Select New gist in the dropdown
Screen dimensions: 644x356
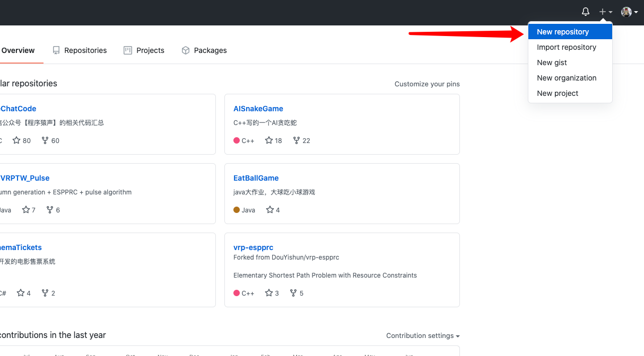tap(552, 63)
